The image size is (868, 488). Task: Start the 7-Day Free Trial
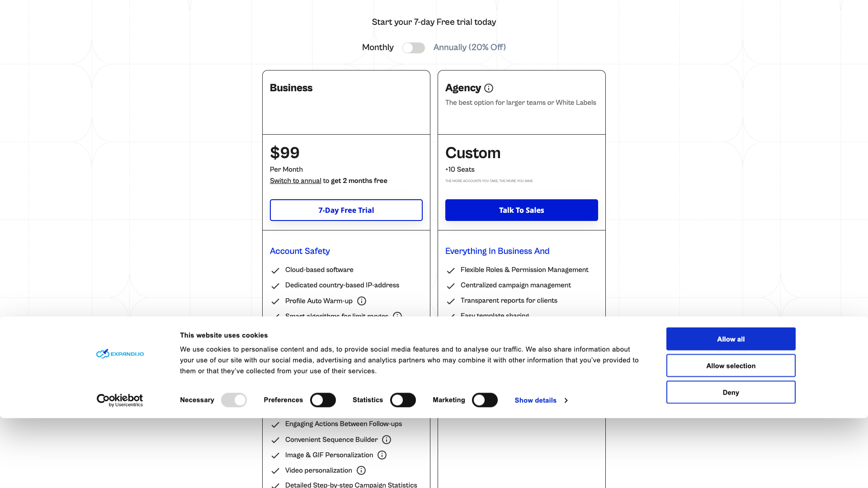tap(346, 210)
